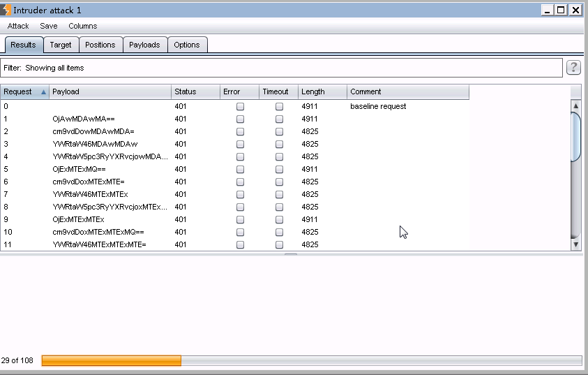The image size is (588, 375).
Task: Click the split pane divider handle
Action: 291,254
